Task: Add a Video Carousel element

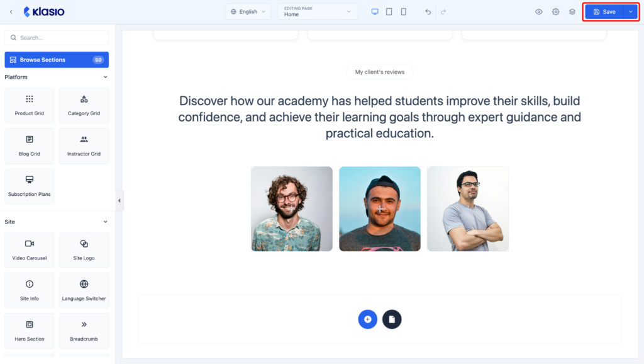Action: pyautogui.click(x=29, y=250)
